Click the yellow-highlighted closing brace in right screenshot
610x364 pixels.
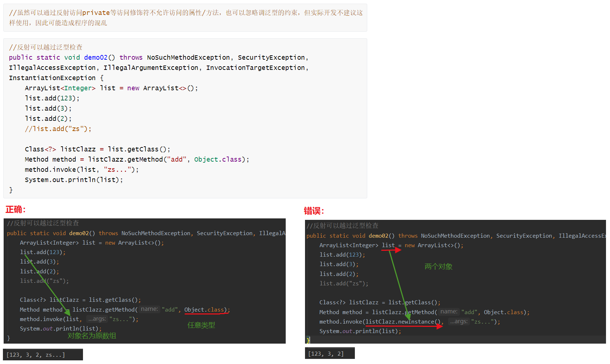[x=308, y=340]
